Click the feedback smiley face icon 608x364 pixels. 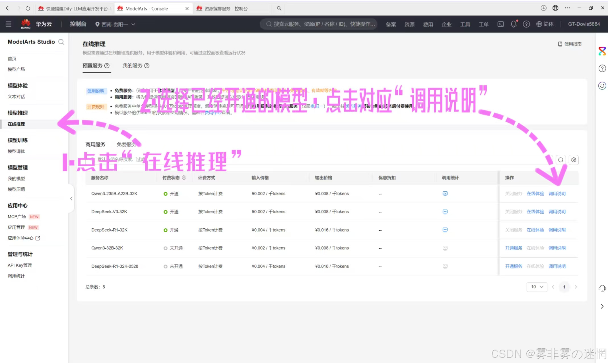pos(602,86)
